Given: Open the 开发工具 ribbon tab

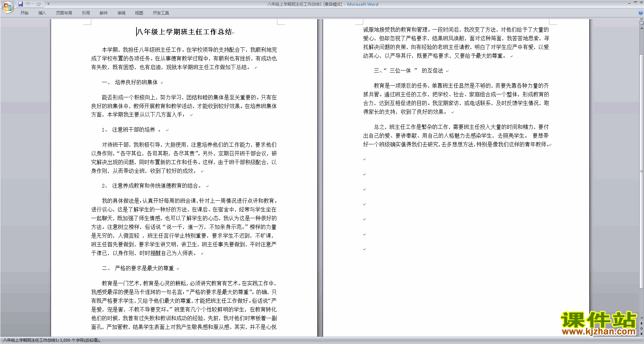Looking at the screenshot, I should (161, 13).
